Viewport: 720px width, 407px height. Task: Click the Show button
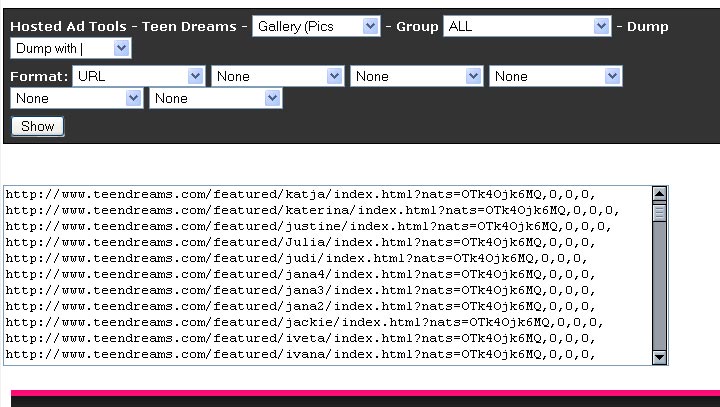(x=38, y=126)
